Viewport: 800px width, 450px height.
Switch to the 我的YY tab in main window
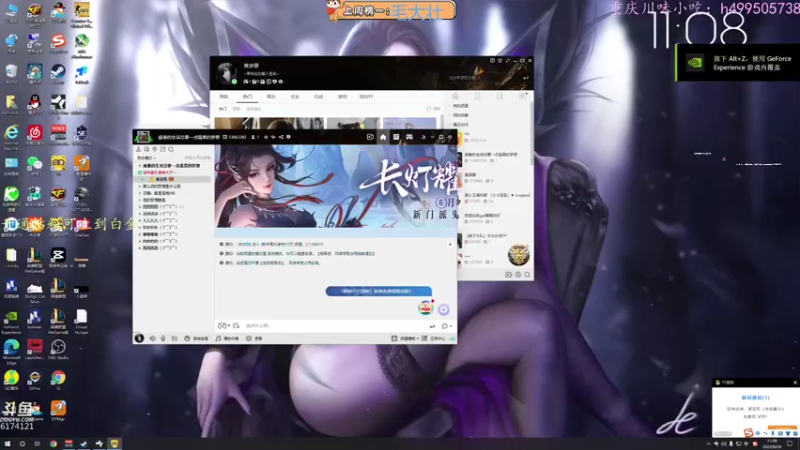coord(366,96)
